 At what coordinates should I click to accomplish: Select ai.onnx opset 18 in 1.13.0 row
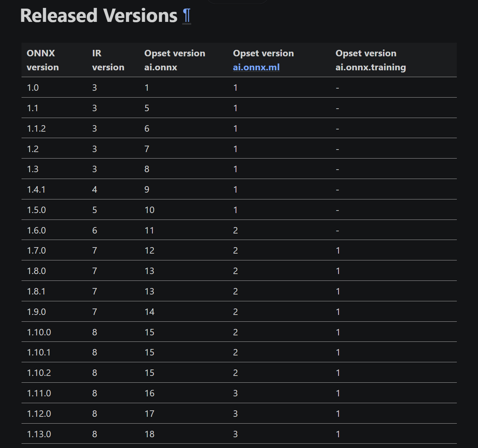(x=150, y=434)
